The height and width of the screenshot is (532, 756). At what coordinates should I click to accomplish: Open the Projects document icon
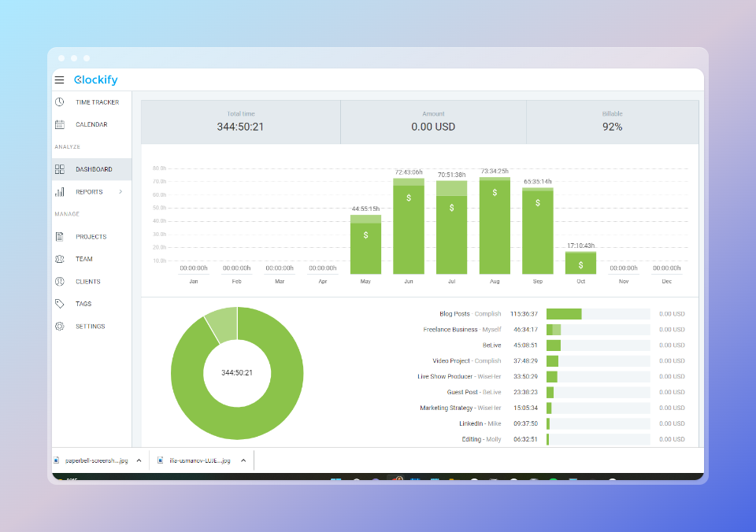(x=60, y=236)
